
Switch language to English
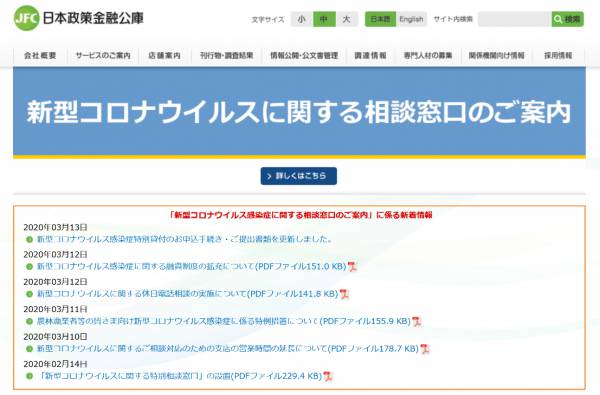coord(411,19)
